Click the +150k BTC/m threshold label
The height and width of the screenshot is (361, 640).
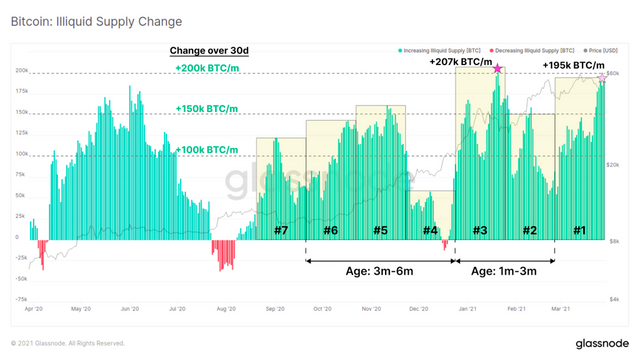coord(207,109)
